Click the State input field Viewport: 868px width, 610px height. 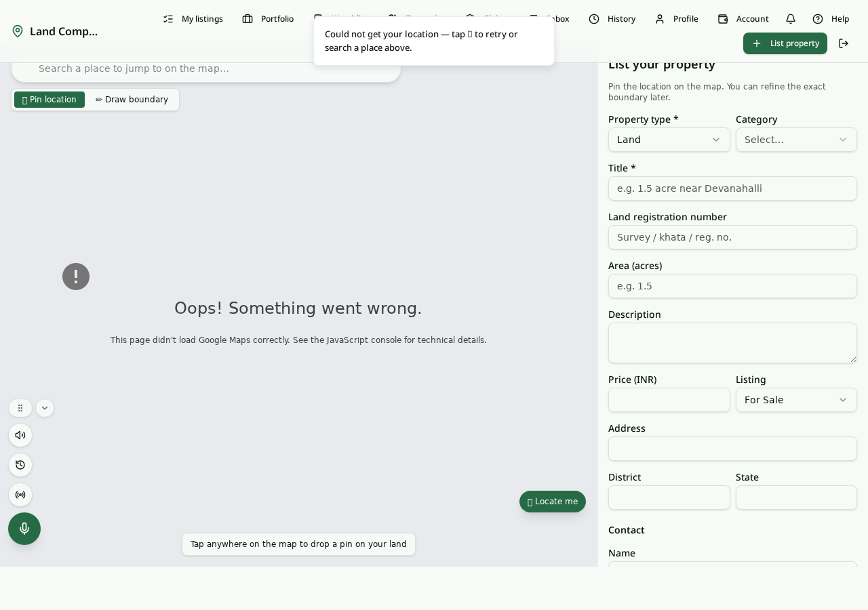coord(796,497)
